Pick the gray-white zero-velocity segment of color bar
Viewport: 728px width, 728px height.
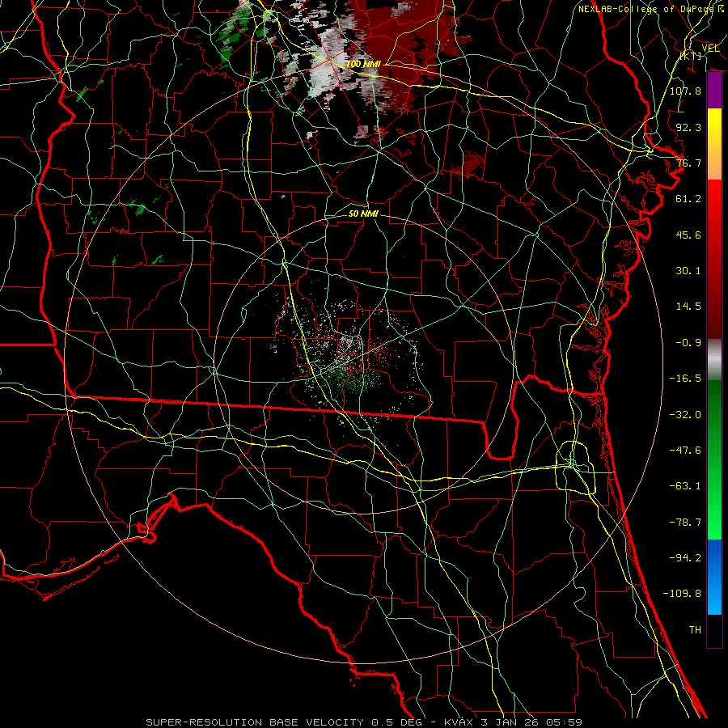[x=714, y=359]
